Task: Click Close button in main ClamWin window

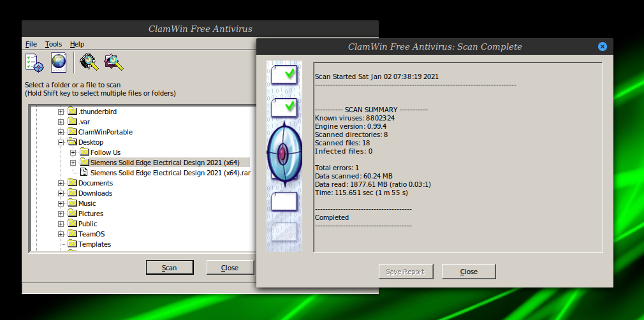Action: coord(230,268)
